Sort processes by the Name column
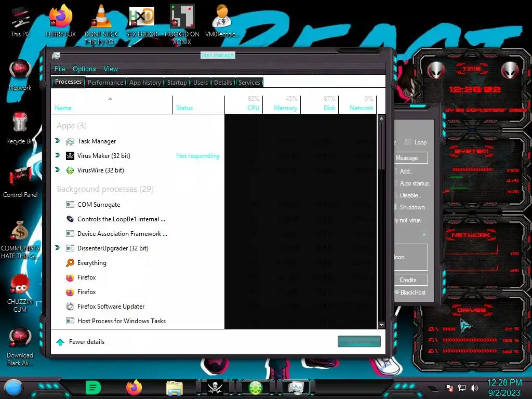The image size is (532, 399). coord(112,104)
